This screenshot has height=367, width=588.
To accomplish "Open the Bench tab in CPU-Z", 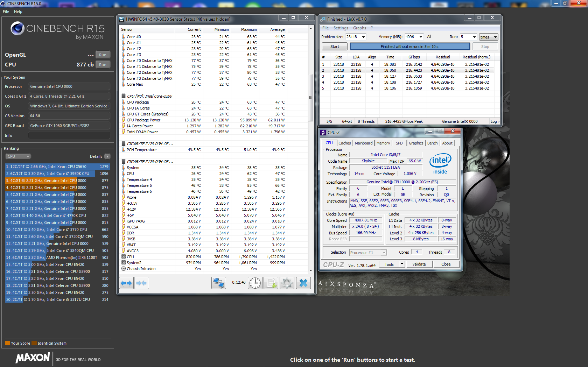I will click(432, 143).
